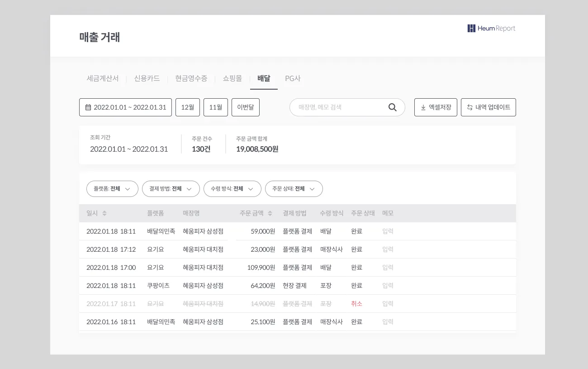Image resolution: width=588 pixels, height=369 pixels.
Task: Click the magnifier search icon
Action: coord(392,107)
